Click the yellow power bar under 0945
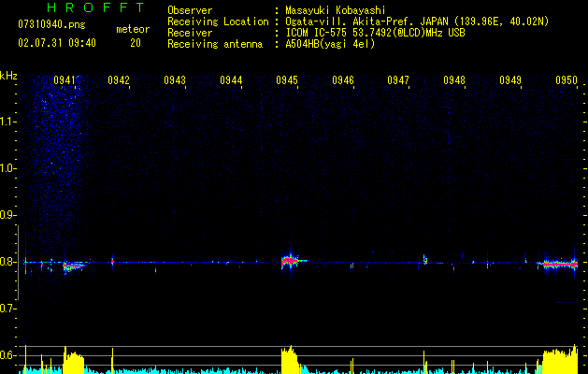Image resolution: width=588 pixels, height=374 pixels. (x=290, y=359)
